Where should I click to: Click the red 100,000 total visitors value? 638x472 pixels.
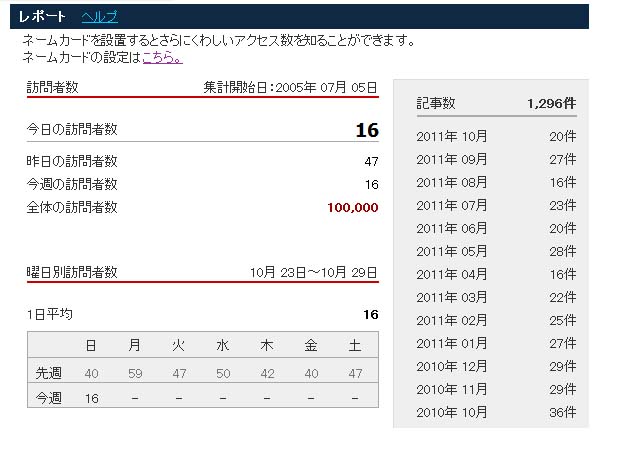pos(353,208)
